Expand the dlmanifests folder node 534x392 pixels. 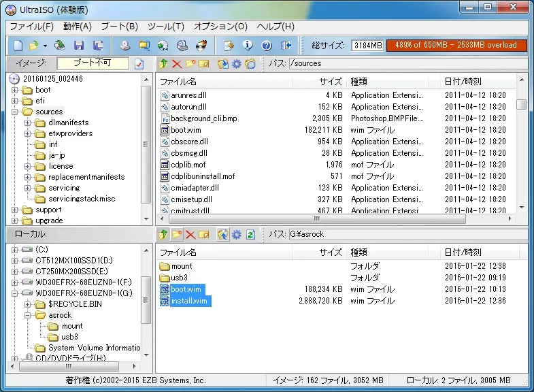click(x=27, y=123)
